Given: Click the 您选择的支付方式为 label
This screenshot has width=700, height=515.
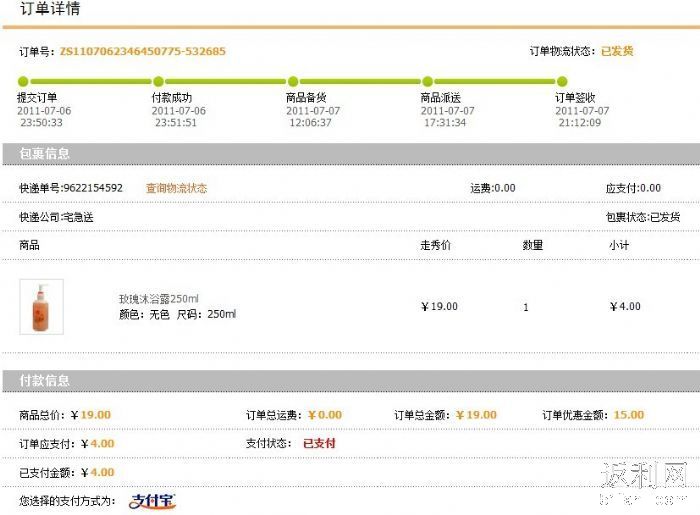Looking at the screenshot, I should tap(67, 501).
